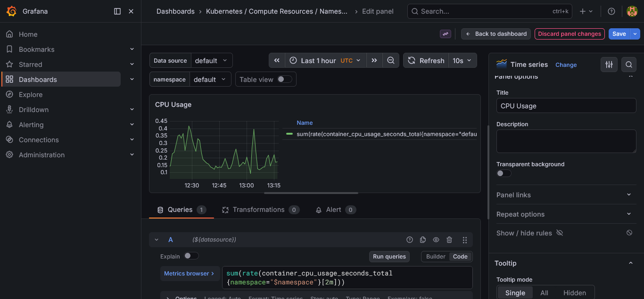Open the 10s refresh interval dropdown

click(x=462, y=60)
